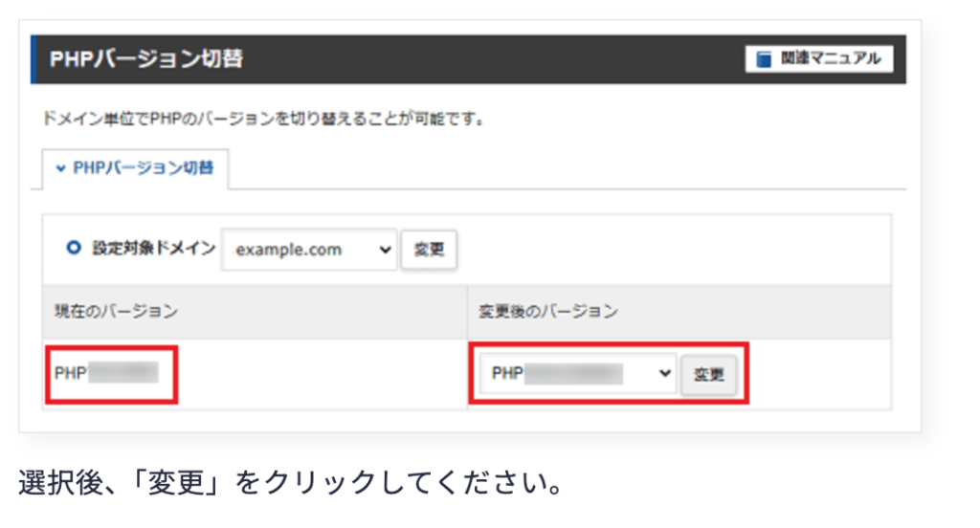Viewport: 980px width, 528px height.
Task: Click the arrow on the PHP version dropdown
Action: [x=666, y=374]
